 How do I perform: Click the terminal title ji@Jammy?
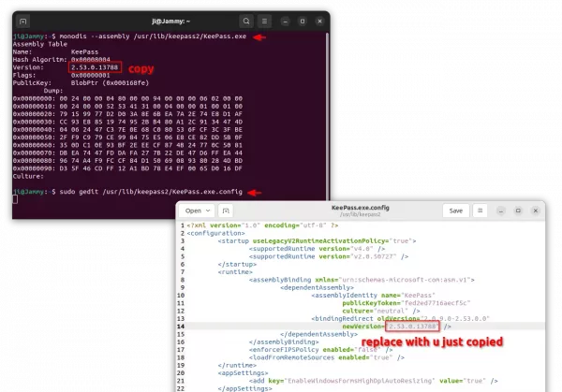pos(170,22)
